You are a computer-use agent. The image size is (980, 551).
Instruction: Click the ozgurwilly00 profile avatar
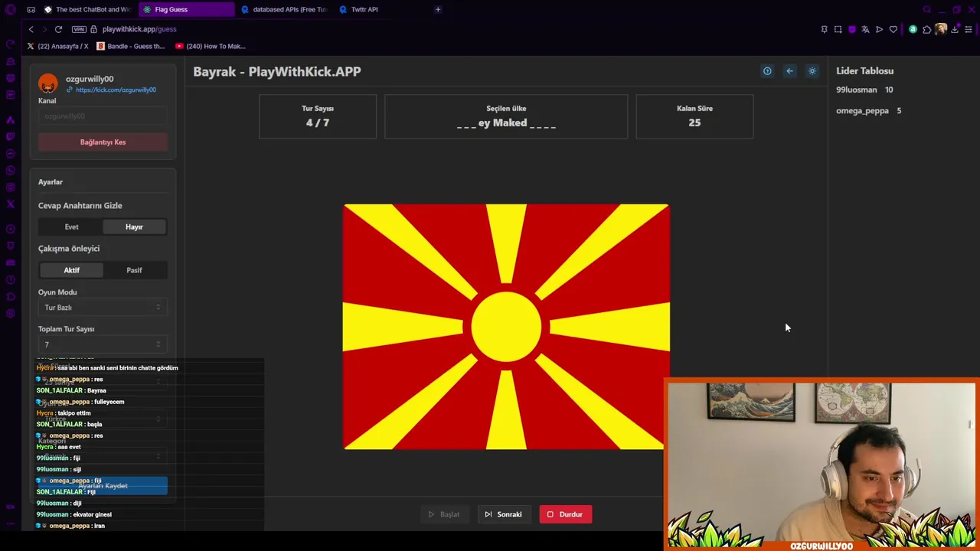[x=48, y=83]
